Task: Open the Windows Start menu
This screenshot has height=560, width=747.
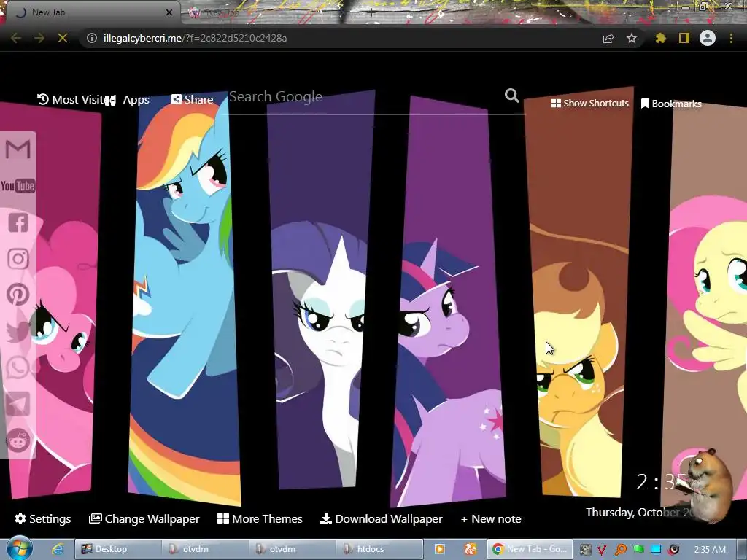Action: point(20,548)
